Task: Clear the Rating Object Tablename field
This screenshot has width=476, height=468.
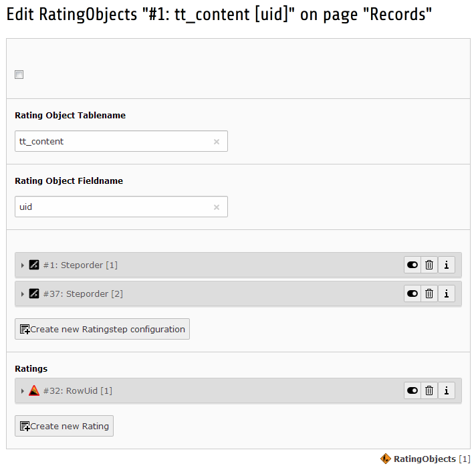Action: click(217, 142)
